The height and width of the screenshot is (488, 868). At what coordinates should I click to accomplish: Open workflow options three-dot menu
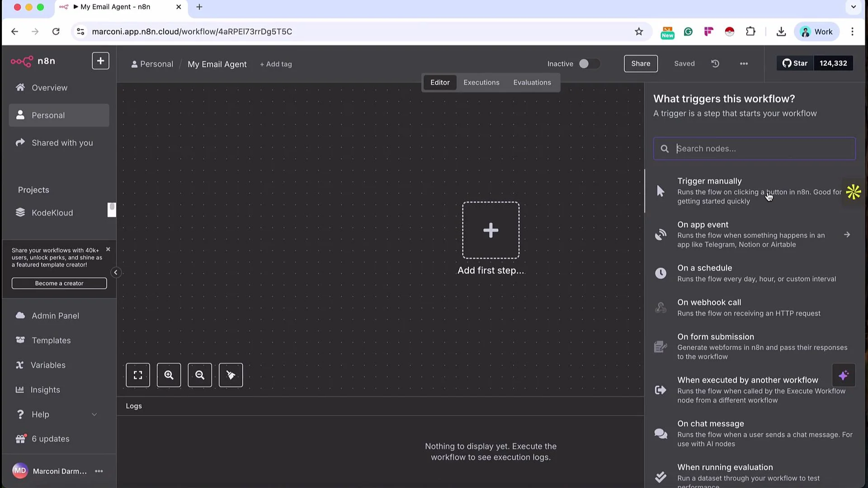pos(744,64)
